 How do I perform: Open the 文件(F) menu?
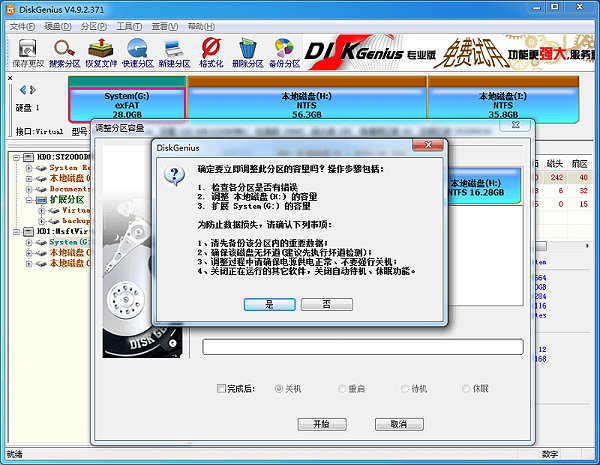pyautogui.click(x=22, y=26)
